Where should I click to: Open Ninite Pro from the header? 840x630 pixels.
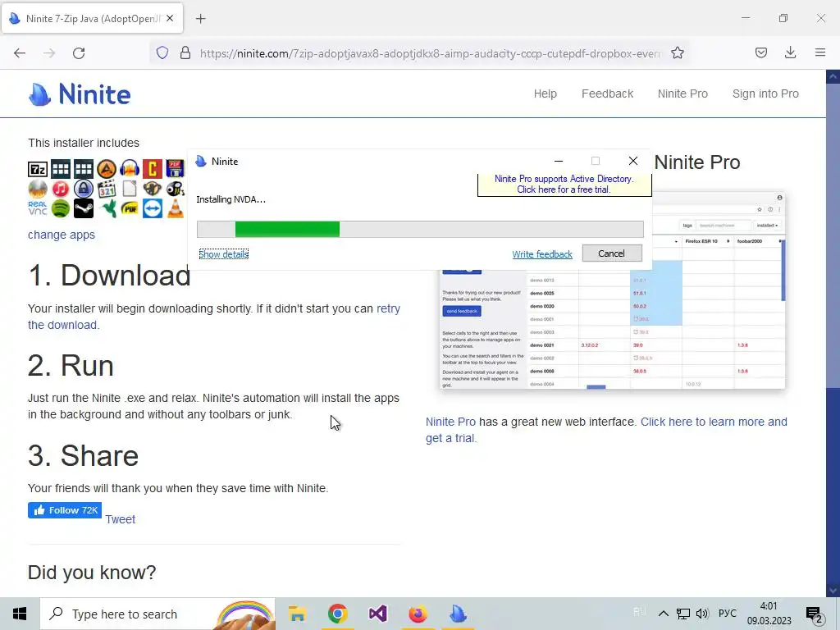coord(682,94)
